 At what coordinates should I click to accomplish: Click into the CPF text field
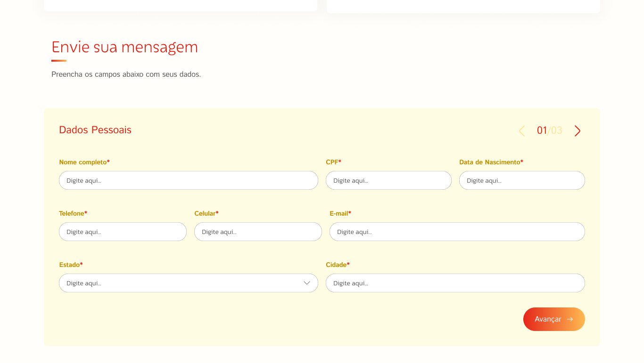point(388,180)
